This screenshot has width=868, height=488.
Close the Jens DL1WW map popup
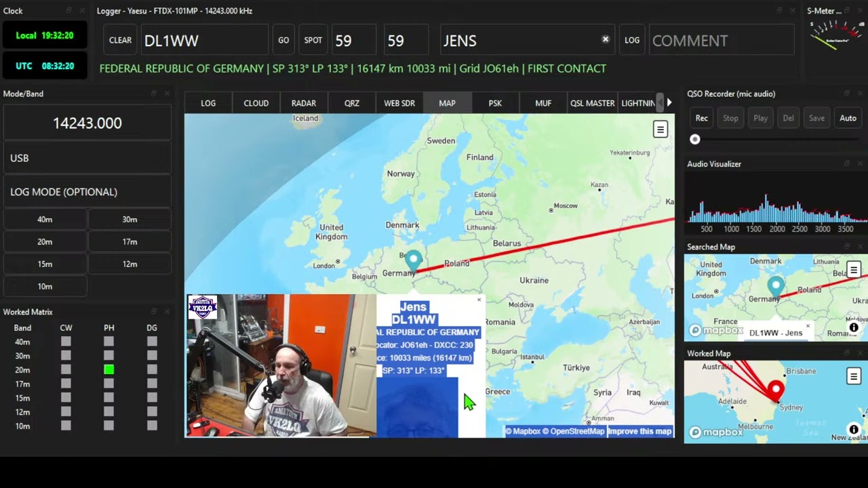(x=479, y=300)
